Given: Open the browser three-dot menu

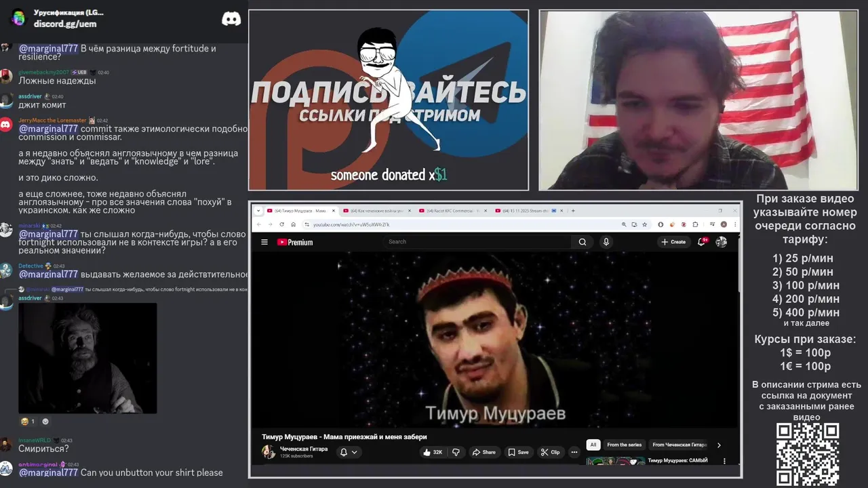Looking at the screenshot, I should click(x=735, y=224).
